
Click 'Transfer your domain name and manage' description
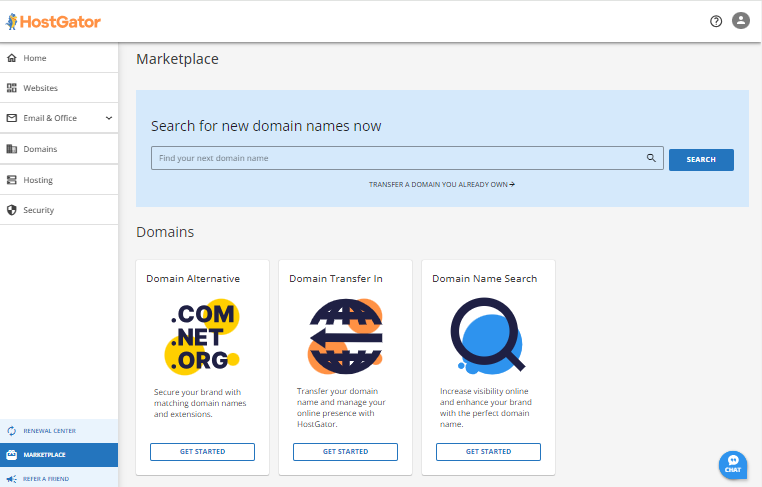pos(341,407)
